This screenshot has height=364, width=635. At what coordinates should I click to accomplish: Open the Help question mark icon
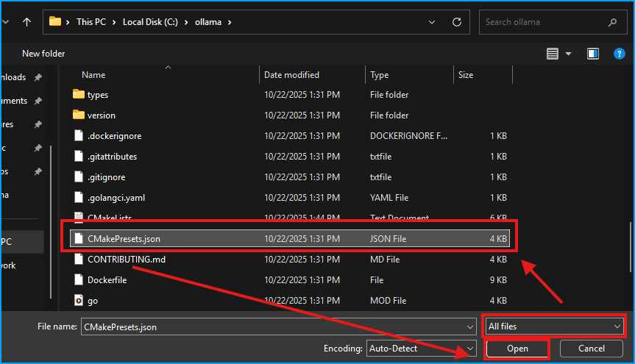[x=619, y=54]
